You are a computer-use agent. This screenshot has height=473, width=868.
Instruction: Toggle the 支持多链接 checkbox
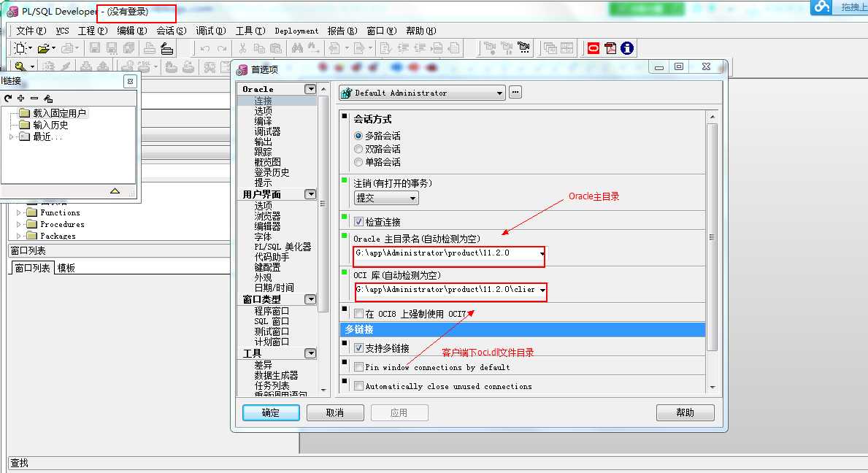(x=358, y=348)
